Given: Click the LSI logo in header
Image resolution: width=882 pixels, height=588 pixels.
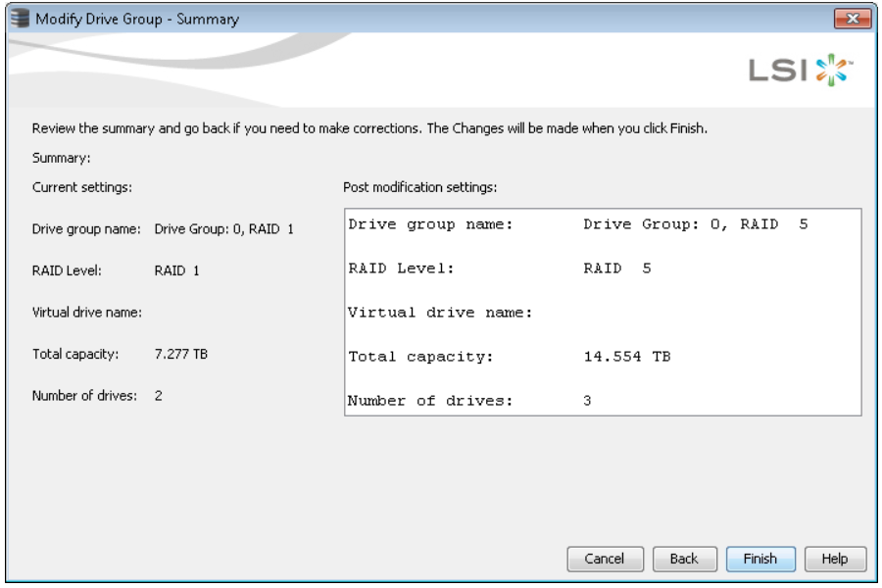Looking at the screenshot, I should point(801,71).
